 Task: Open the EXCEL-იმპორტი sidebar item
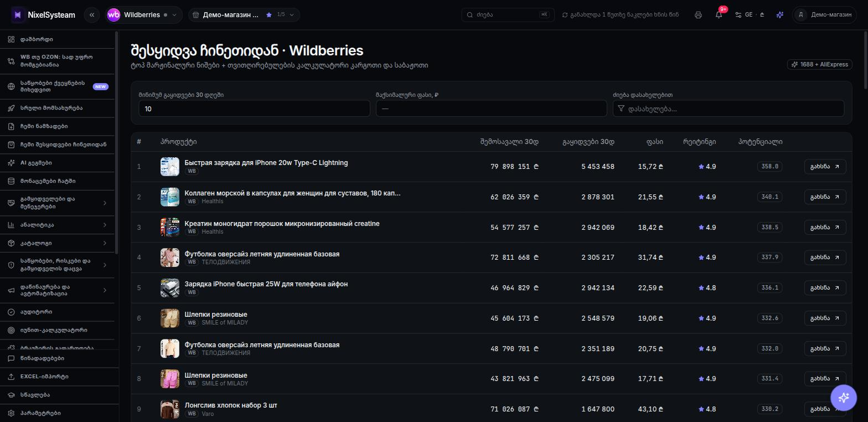[x=58, y=377]
